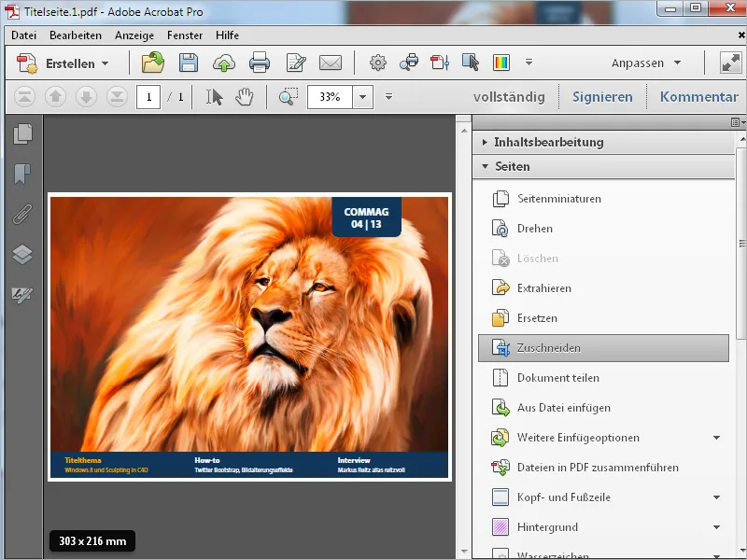Open the Erstellen PDF create icon
The width and height of the screenshot is (747, 560).
pos(27,63)
